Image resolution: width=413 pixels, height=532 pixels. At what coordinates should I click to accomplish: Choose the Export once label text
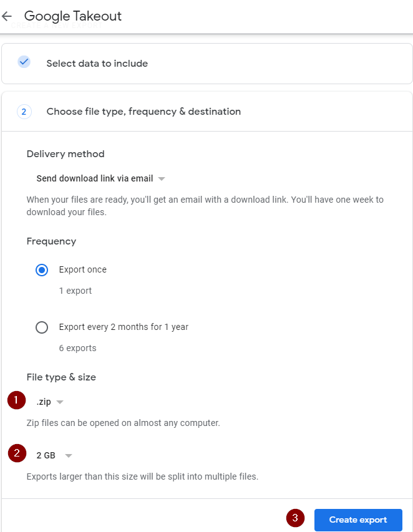point(83,269)
